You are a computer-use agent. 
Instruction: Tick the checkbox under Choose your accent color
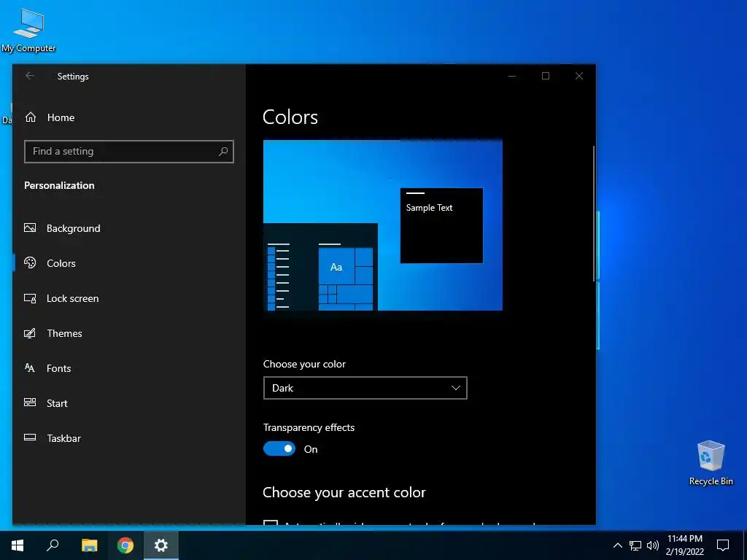coord(271,522)
